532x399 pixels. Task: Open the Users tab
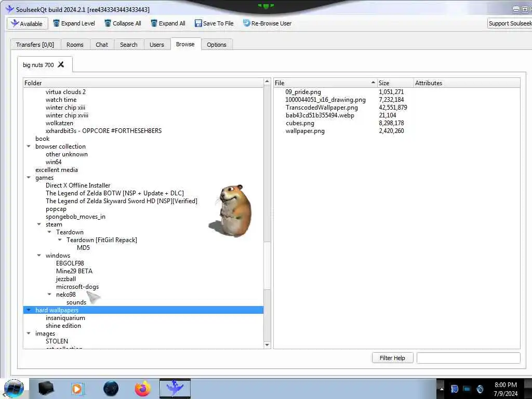(x=157, y=45)
